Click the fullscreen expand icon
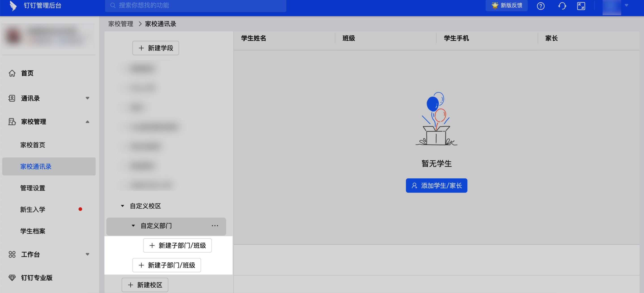 (x=581, y=6)
